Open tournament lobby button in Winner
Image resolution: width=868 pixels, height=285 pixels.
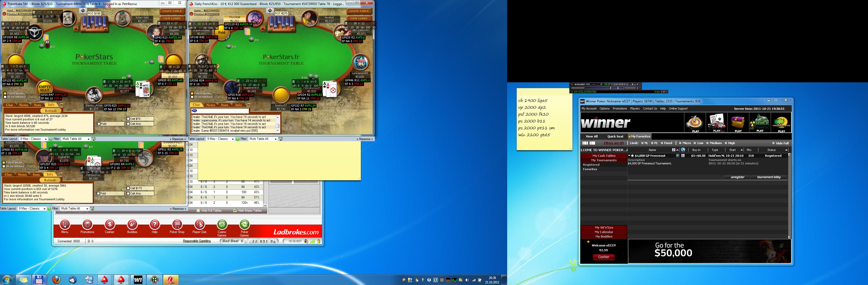pos(769,177)
